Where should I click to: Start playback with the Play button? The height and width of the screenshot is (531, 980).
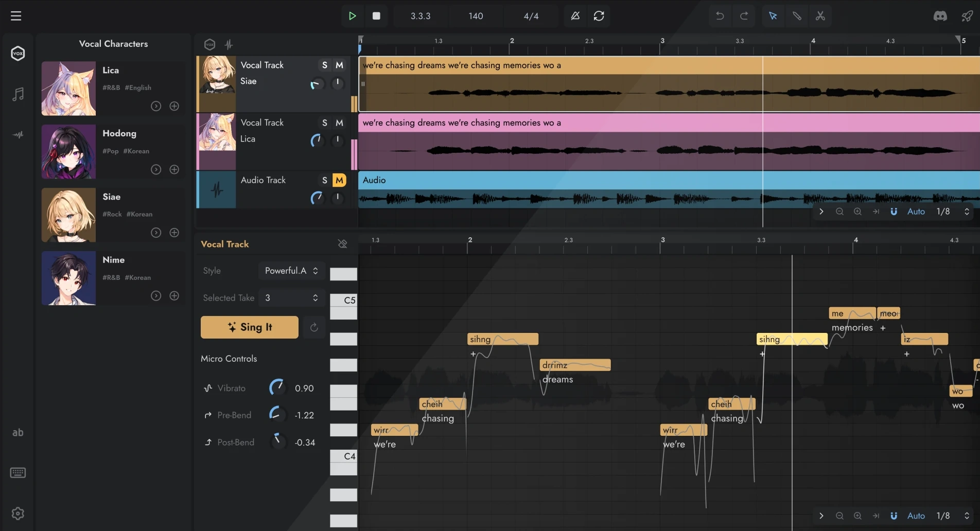(x=353, y=16)
